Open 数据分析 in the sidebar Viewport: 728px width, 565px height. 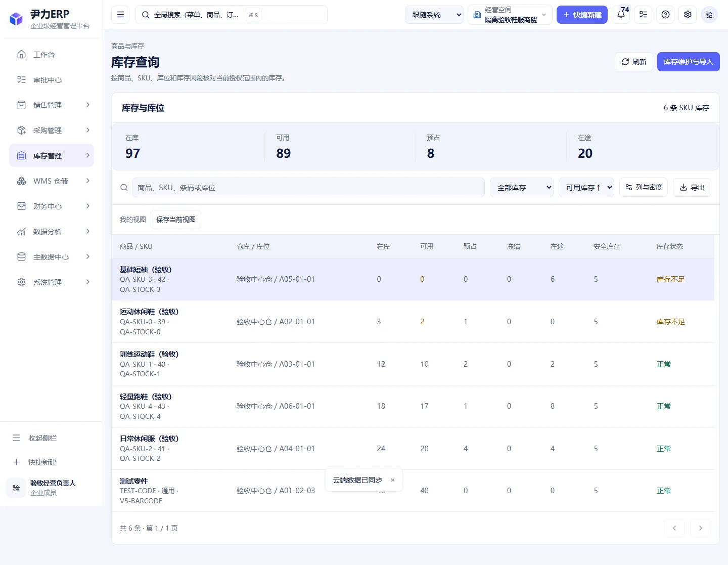[x=51, y=232]
